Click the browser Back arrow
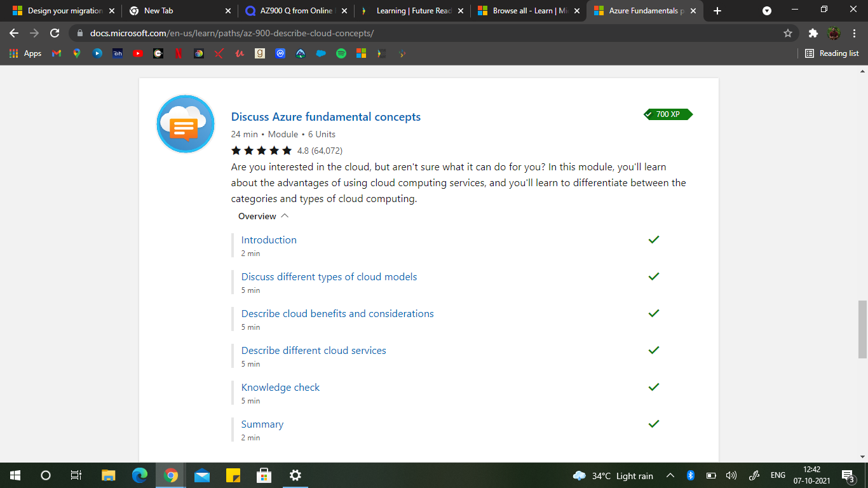Screen dimensions: 868x488 (14, 33)
